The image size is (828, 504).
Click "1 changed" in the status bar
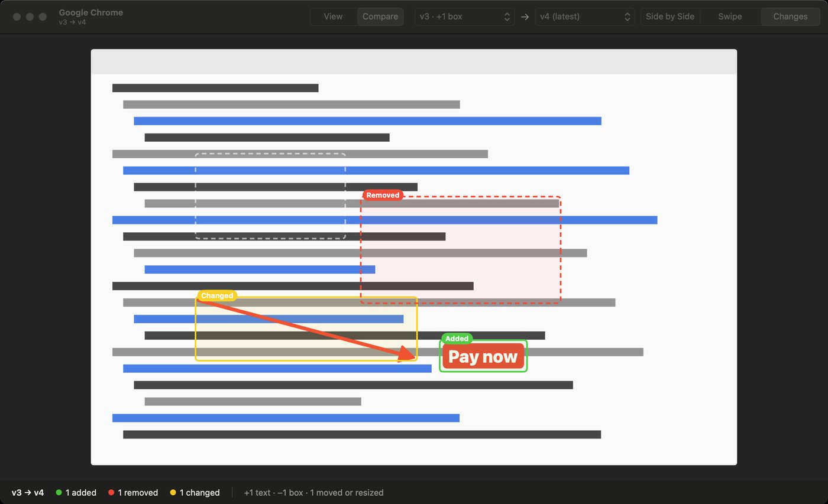pyautogui.click(x=195, y=492)
